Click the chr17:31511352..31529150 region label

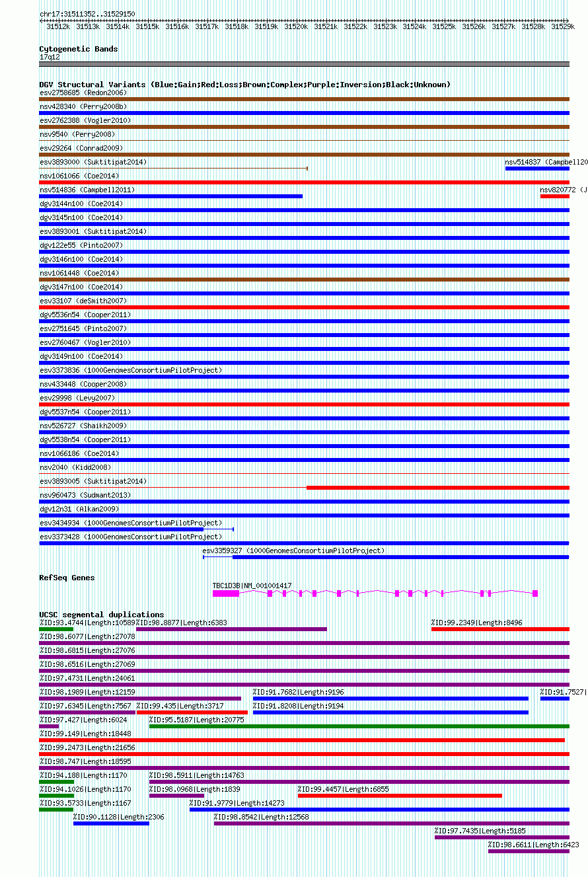point(87,14)
